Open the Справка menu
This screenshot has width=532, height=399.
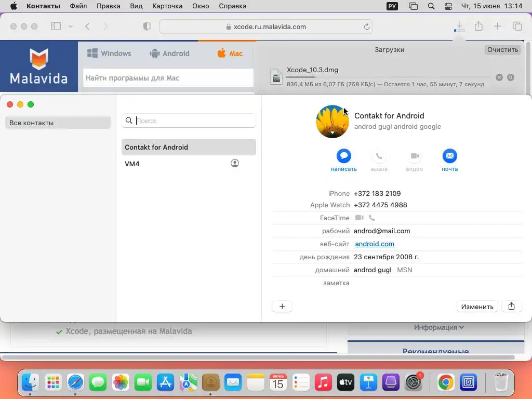(232, 6)
